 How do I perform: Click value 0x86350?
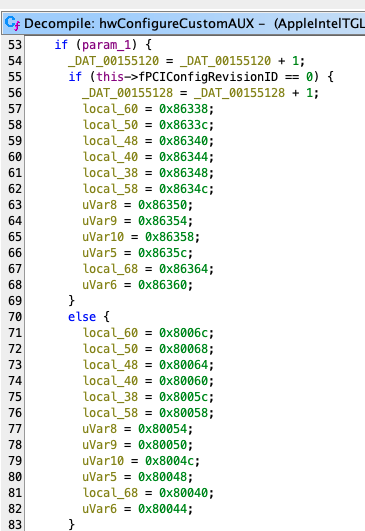[x=162, y=205]
